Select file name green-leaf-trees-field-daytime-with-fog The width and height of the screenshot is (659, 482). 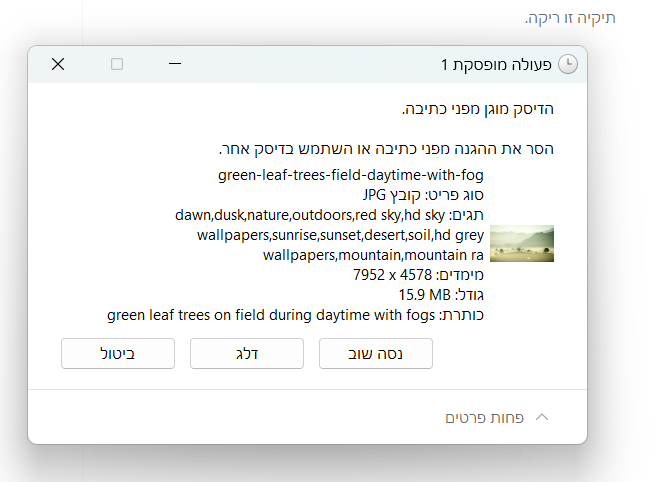[x=351, y=175]
